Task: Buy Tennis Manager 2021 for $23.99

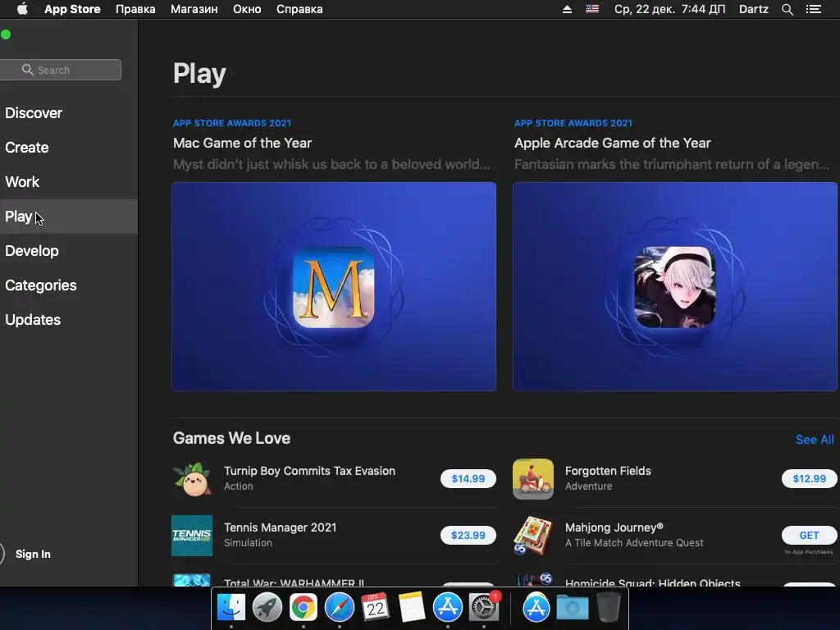Action: click(468, 535)
